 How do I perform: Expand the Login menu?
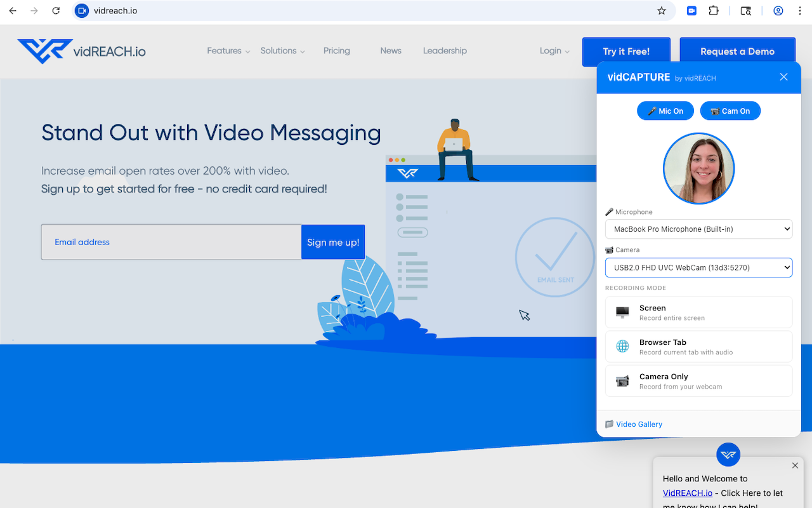click(554, 51)
